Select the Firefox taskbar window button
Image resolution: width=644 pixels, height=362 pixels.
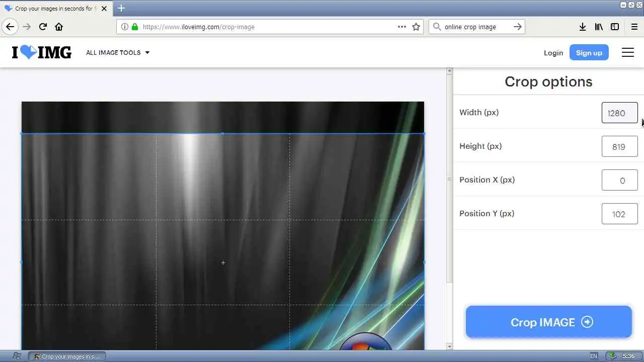(67, 356)
